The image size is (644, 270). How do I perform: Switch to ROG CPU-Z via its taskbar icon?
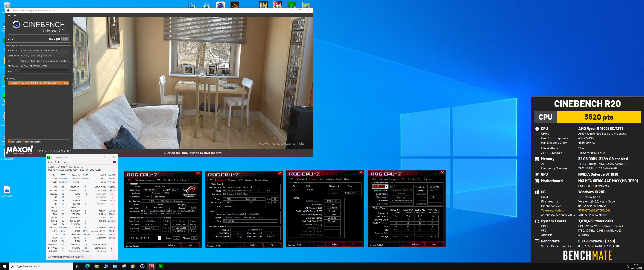pos(151,266)
